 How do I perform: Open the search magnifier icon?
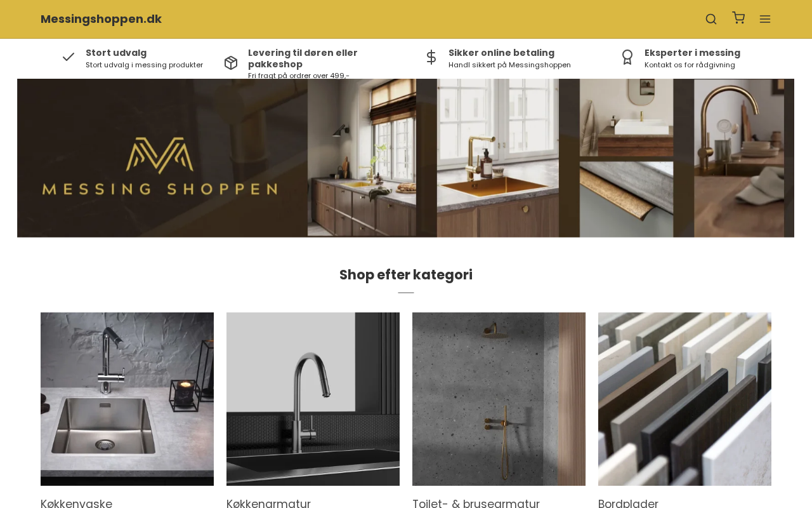tap(711, 19)
